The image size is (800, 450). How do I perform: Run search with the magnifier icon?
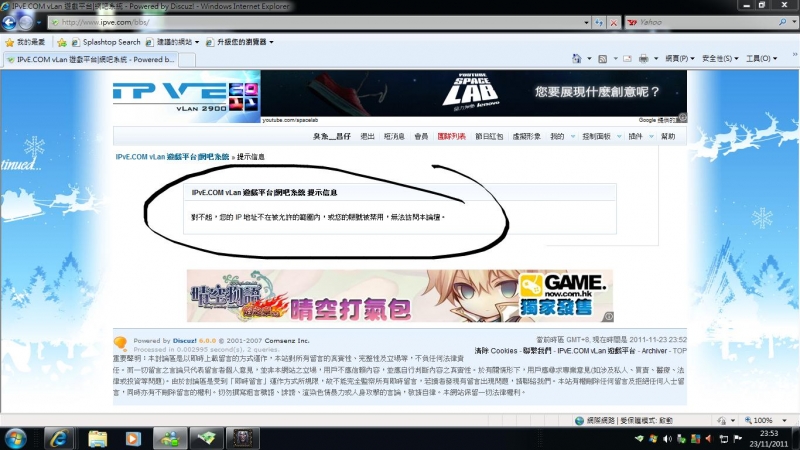(x=783, y=22)
